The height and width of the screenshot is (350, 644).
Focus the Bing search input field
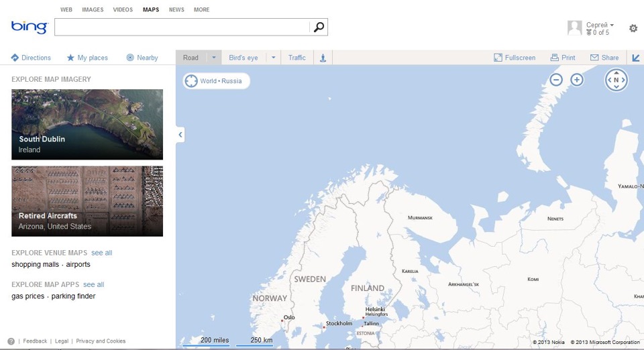pos(182,27)
